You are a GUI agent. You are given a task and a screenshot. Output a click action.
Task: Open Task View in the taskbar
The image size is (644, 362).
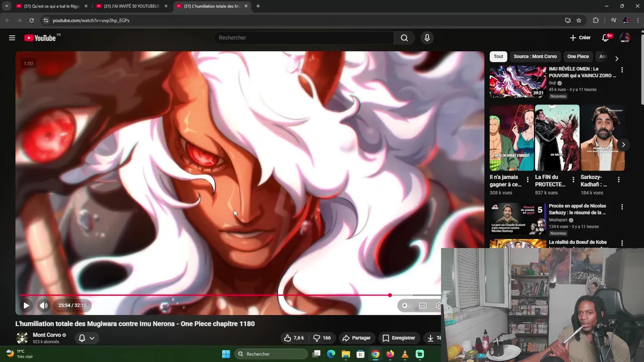[x=316, y=354]
